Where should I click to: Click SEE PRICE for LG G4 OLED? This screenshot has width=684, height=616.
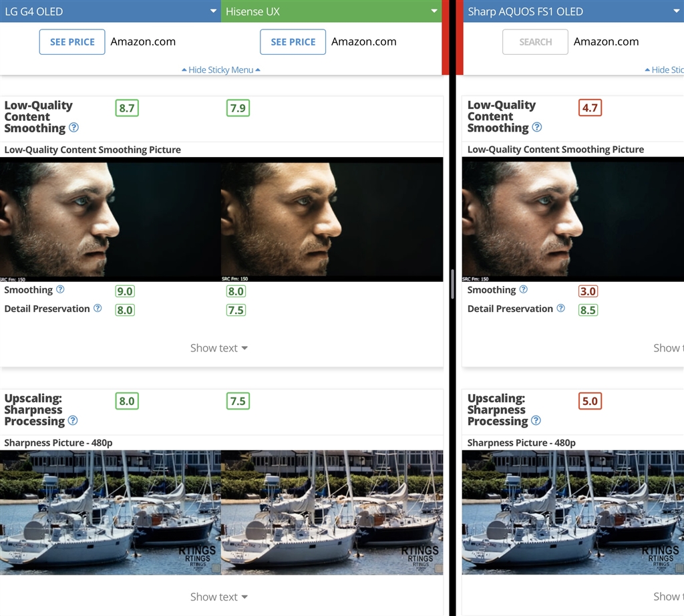tap(72, 42)
